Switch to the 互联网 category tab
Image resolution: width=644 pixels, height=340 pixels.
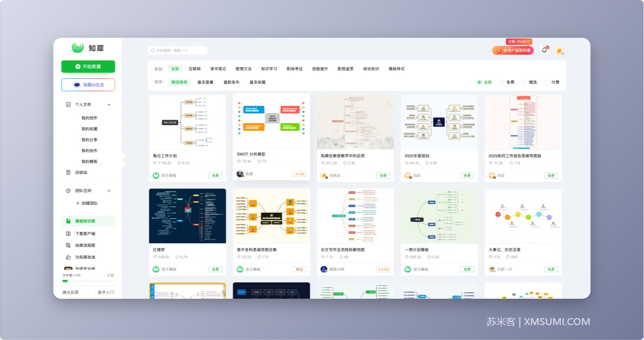point(195,69)
